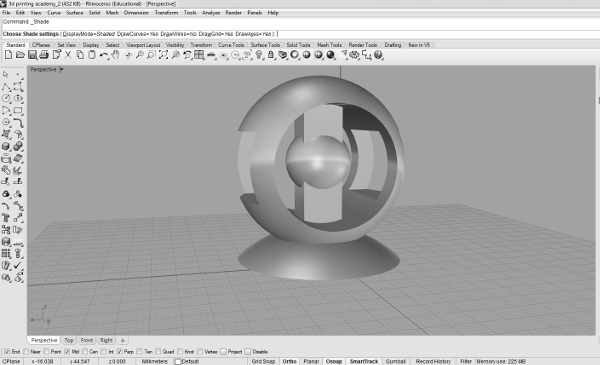Open the Surface menu
The image size is (600, 365).
75,13
